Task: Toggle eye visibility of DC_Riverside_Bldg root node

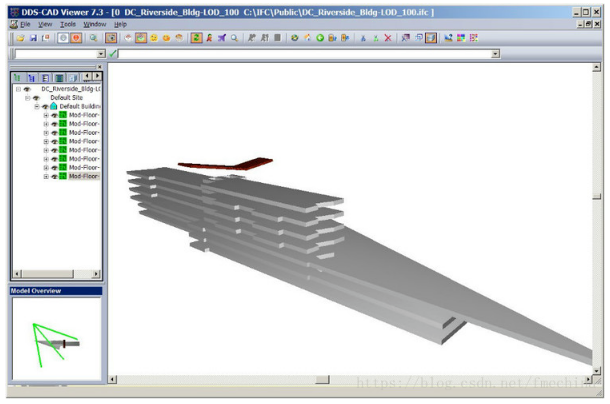Action: click(x=27, y=89)
